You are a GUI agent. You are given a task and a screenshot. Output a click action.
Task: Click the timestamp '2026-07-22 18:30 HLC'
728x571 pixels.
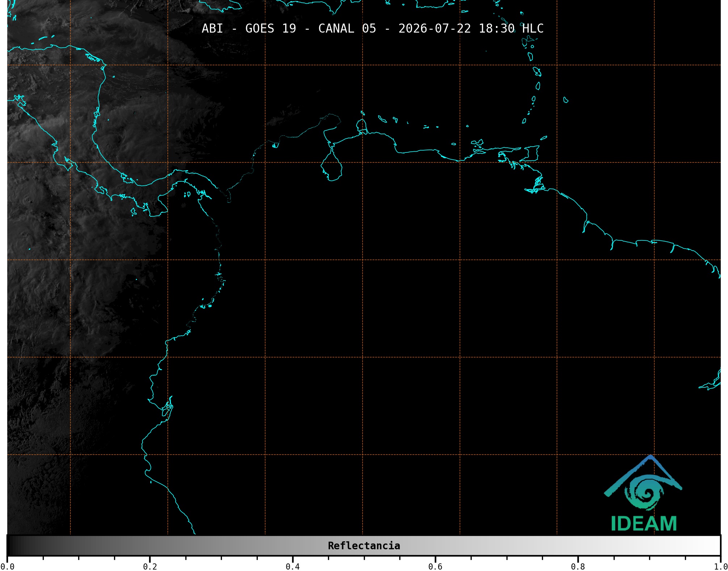471,28
